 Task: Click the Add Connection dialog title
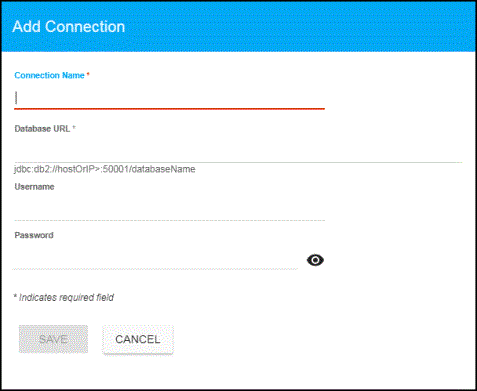69,27
